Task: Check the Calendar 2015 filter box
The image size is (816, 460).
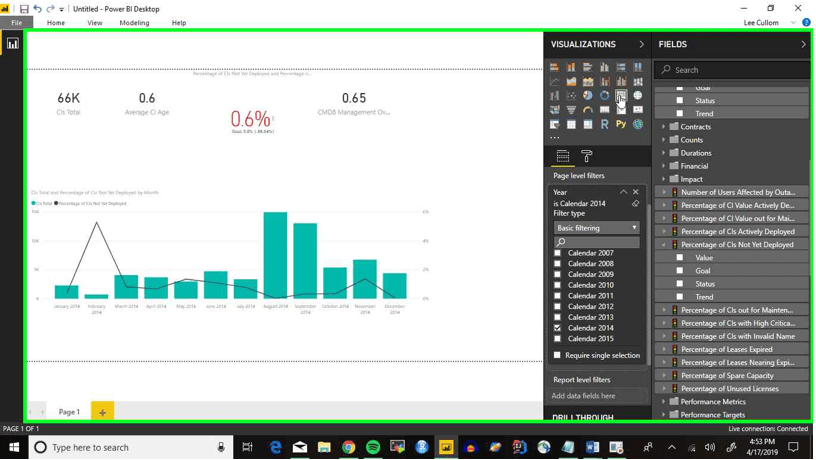Action: click(557, 339)
